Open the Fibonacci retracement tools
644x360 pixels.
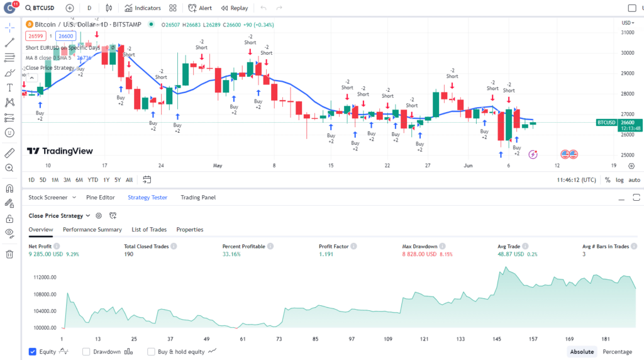pos(10,57)
